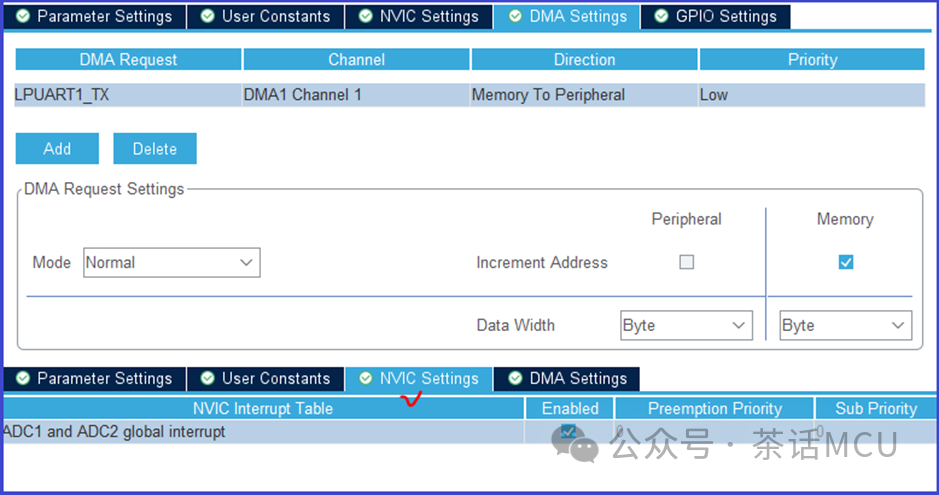The height and width of the screenshot is (495, 939).
Task: Switch to the GPIO Settings tab
Action: click(716, 17)
